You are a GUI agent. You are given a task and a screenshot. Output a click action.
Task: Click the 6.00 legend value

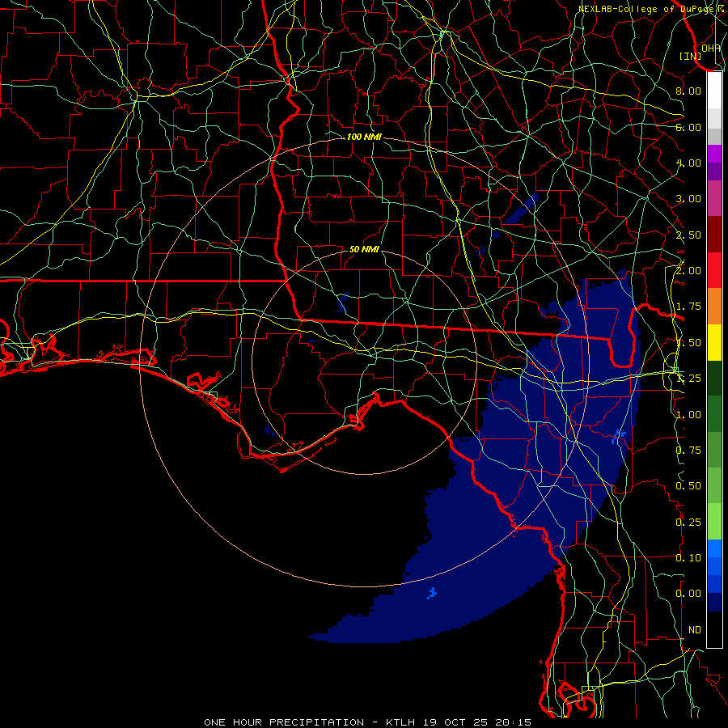(688, 127)
